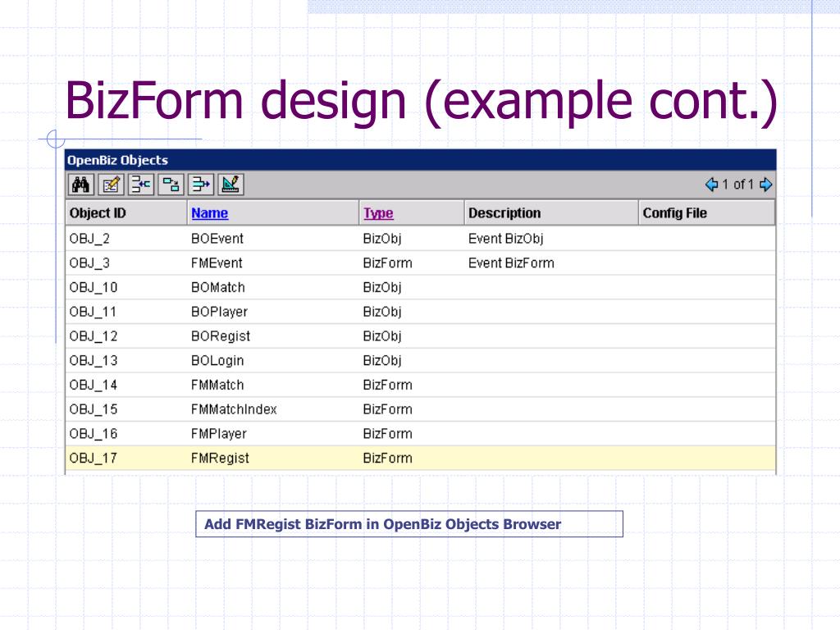
Task: Select the OBJ_16 row ID
Action: pos(94,433)
